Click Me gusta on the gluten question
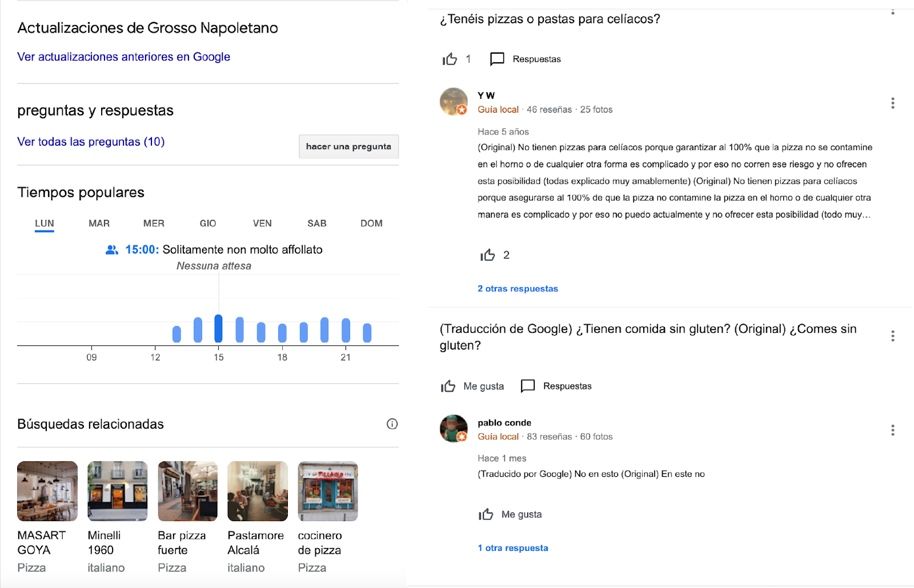The height and width of the screenshot is (588, 914). tap(472, 386)
